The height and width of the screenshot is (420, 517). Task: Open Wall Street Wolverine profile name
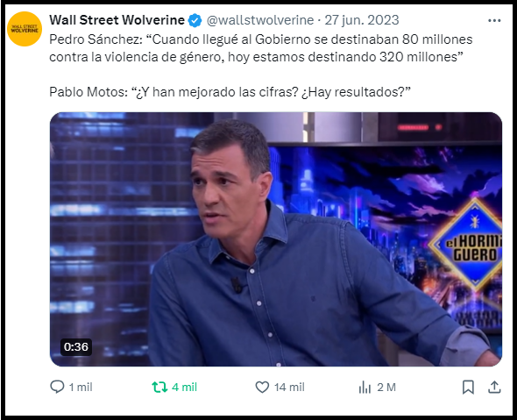[117, 20]
